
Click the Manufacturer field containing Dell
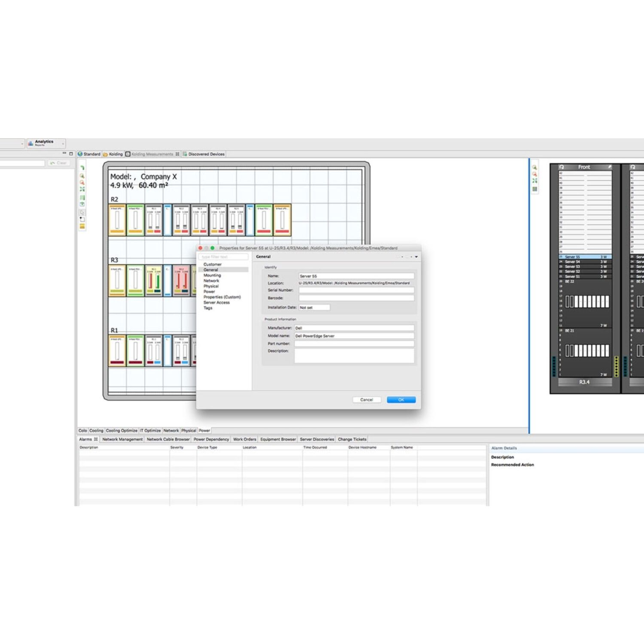point(354,328)
